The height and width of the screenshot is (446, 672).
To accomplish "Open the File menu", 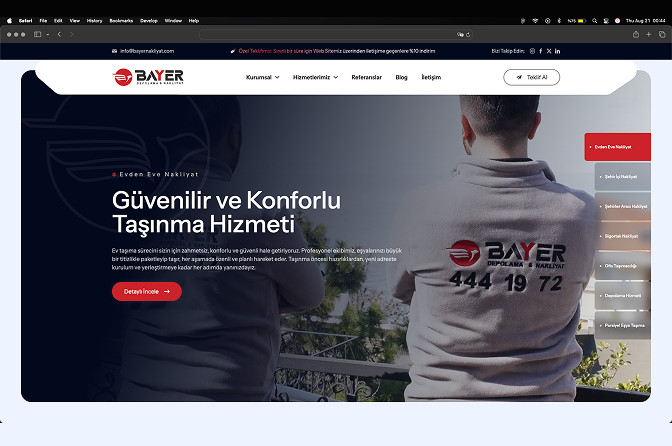I will click(x=43, y=21).
